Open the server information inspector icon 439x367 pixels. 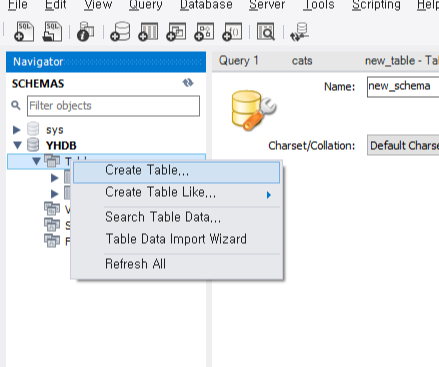click(x=85, y=32)
